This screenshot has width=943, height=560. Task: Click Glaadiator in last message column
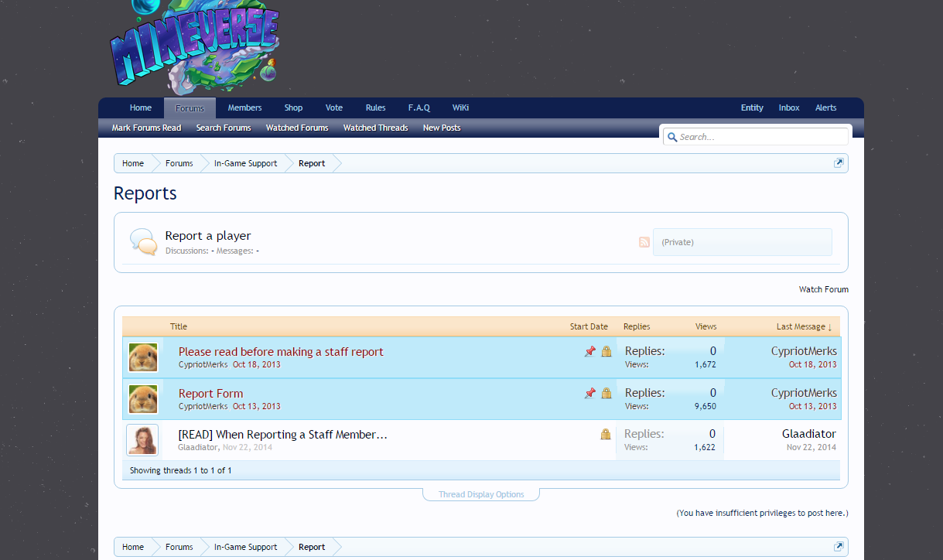click(809, 434)
